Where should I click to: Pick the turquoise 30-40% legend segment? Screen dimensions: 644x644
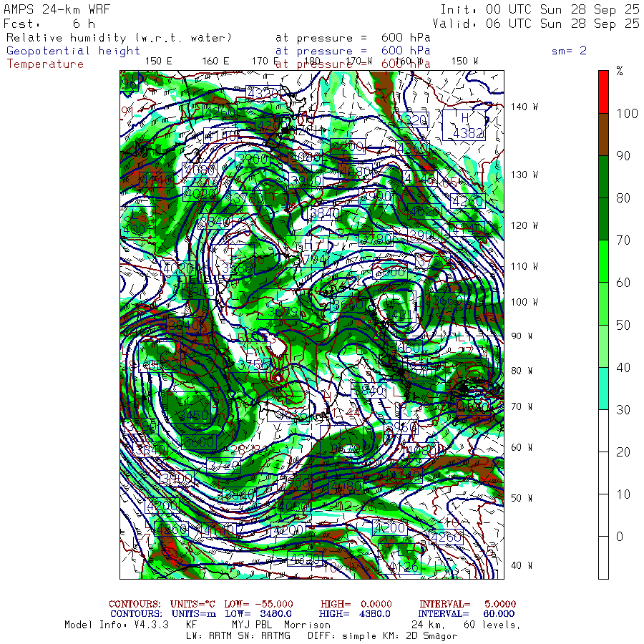click(x=604, y=388)
